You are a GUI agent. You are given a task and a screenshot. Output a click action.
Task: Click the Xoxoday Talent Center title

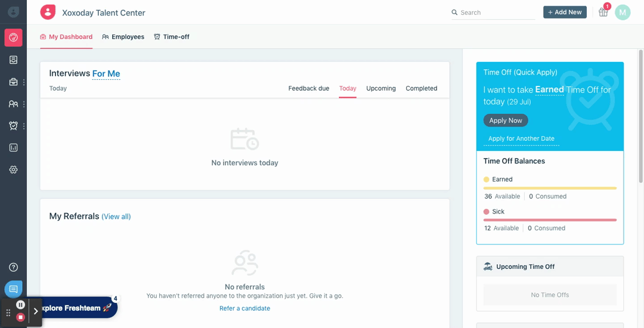pyautogui.click(x=104, y=13)
